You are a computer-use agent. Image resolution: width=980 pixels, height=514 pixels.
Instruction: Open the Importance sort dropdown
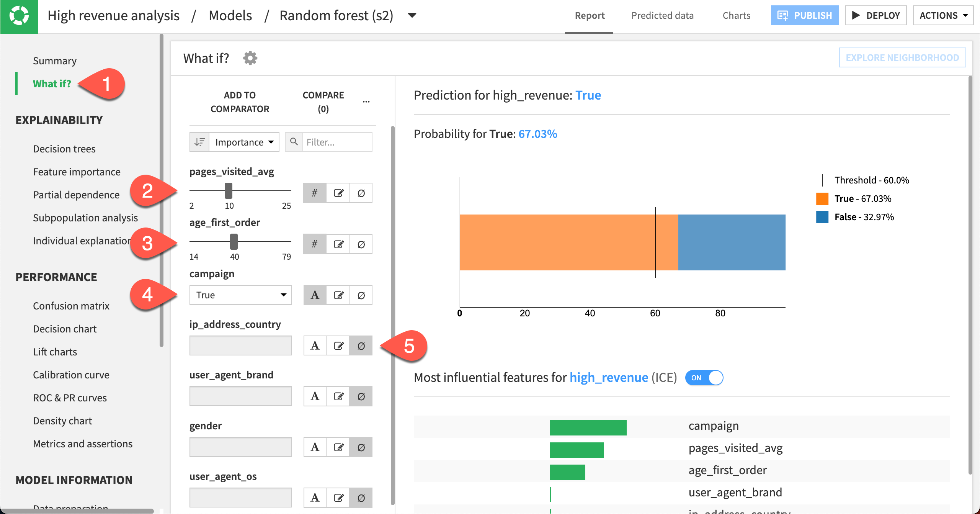[x=243, y=142]
